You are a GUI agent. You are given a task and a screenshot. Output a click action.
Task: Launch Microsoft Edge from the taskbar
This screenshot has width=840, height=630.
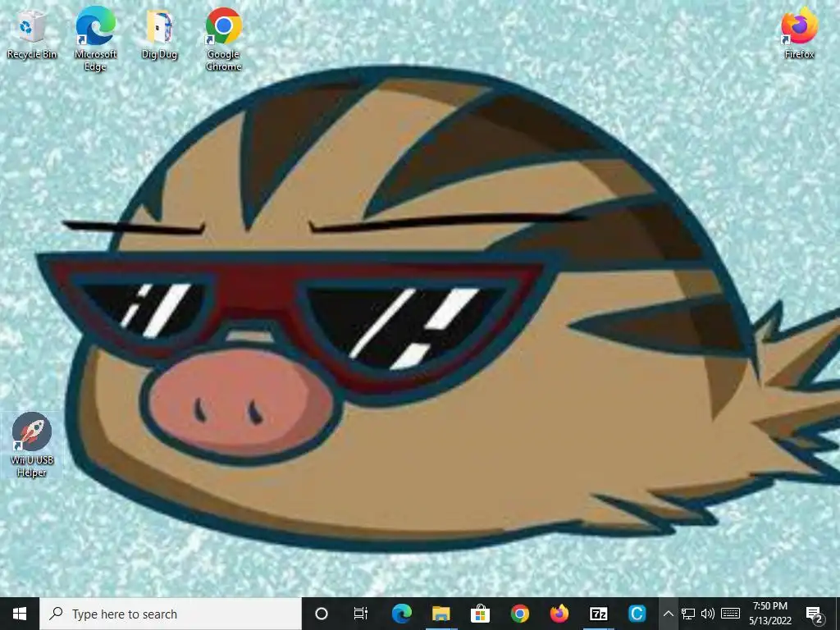pyautogui.click(x=401, y=614)
